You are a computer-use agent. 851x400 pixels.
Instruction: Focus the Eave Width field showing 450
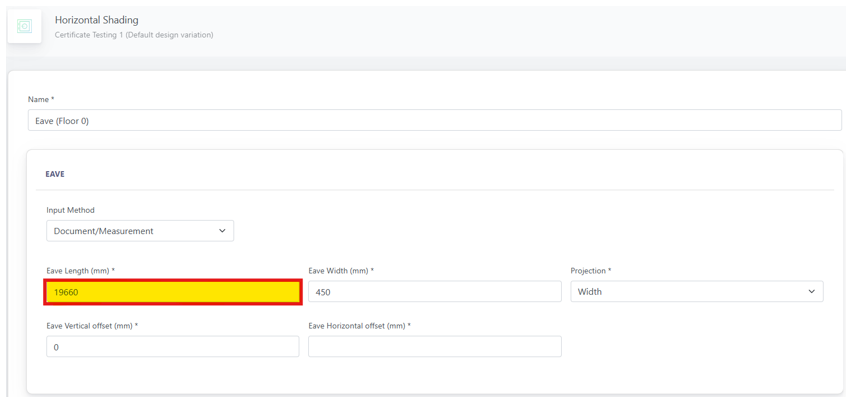pos(435,291)
